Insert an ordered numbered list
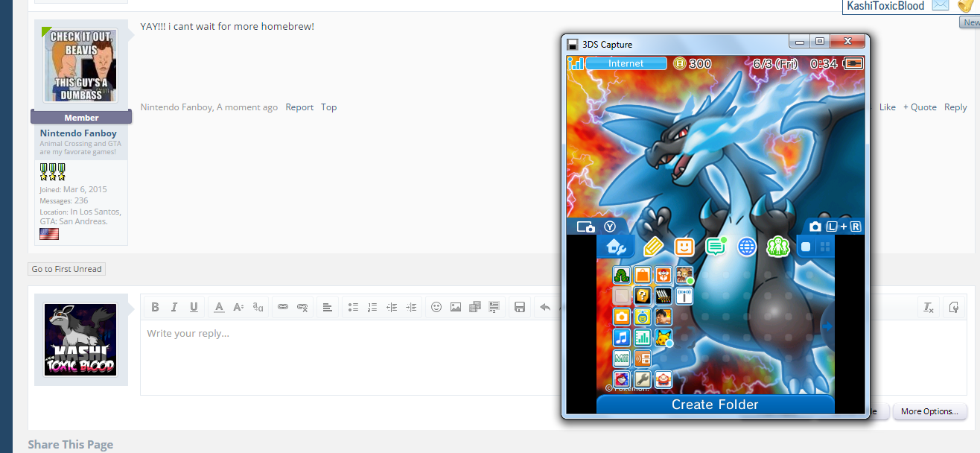Image resolution: width=980 pixels, height=453 pixels. 372,307
